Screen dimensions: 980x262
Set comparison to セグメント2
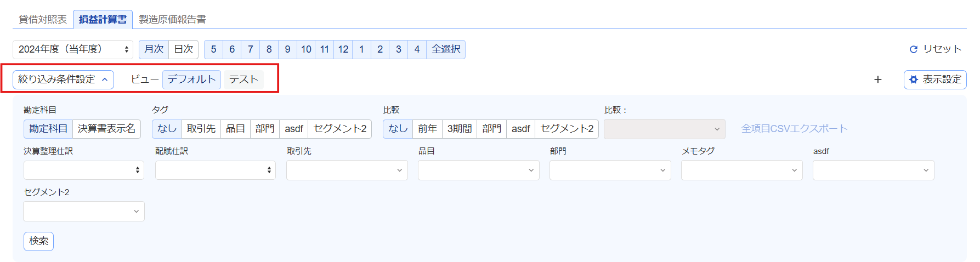coord(567,129)
